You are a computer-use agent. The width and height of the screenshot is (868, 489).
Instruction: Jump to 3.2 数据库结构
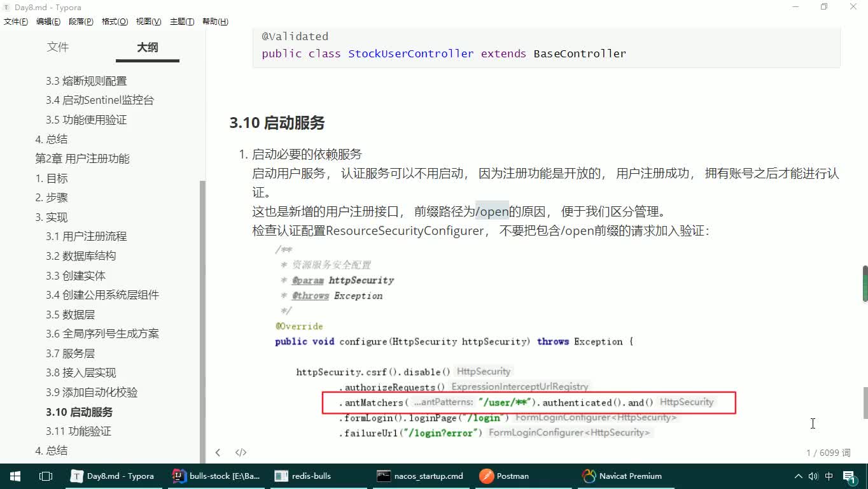click(x=81, y=256)
